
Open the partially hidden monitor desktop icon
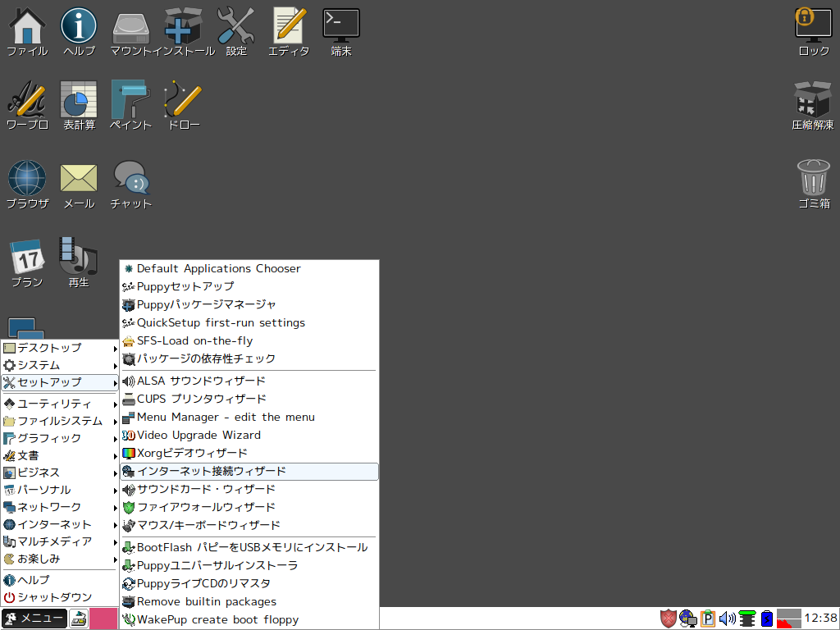[26, 328]
